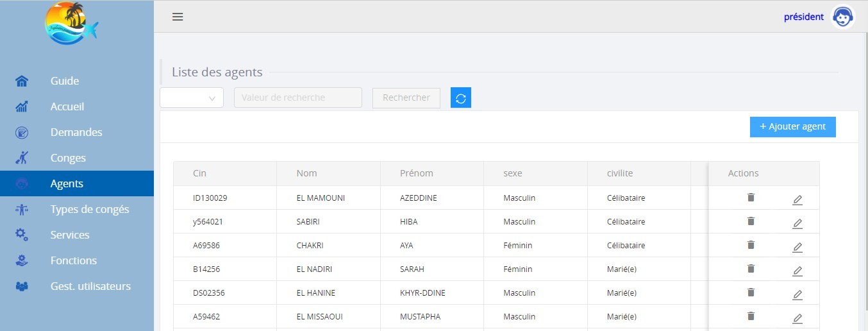Navigate to Gest. utilisateurs section

click(x=90, y=286)
